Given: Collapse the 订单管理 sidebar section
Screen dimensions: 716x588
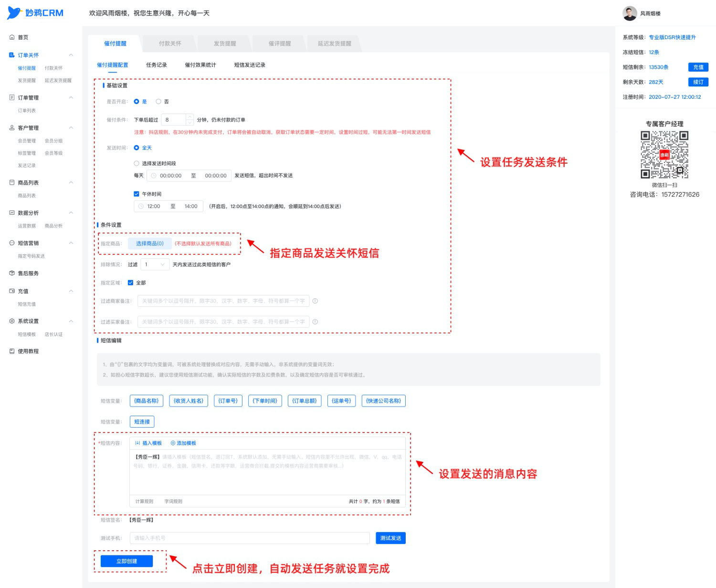Looking at the screenshot, I should pos(71,97).
